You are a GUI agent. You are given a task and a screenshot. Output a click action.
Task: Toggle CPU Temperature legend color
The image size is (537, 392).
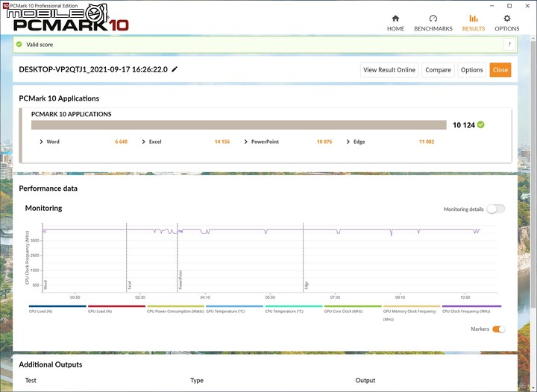pos(294,306)
